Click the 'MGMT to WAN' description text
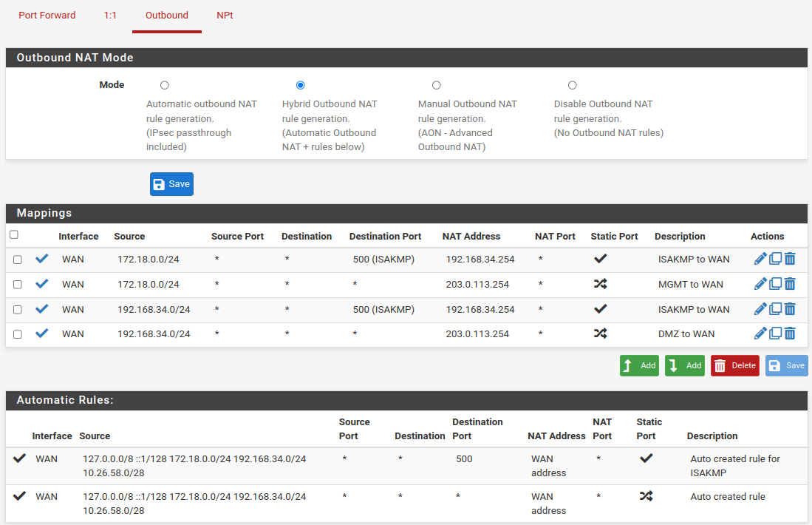The width and height of the screenshot is (812, 525). (691, 284)
